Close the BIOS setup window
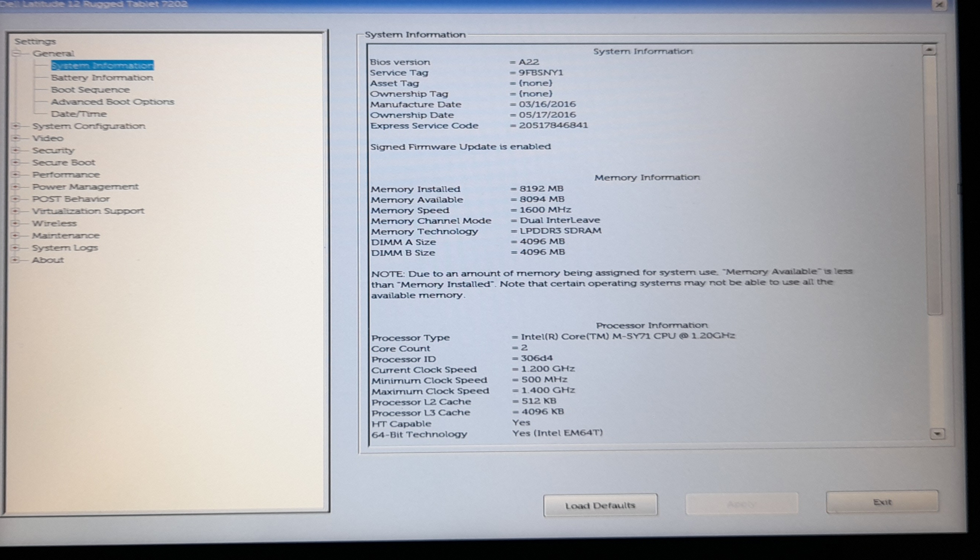Image resolution: width=980 pixels, height=560 pixels. tap(940, 4)
